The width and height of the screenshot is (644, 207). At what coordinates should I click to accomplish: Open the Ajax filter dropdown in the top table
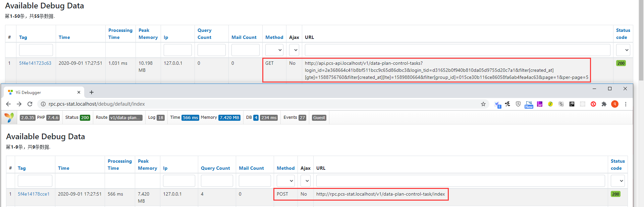294,50
